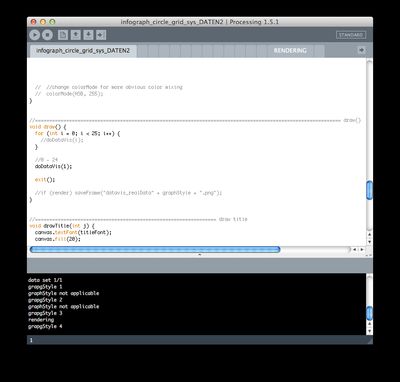This screenshot has height=382, width=400.
Task: Open the STANDARD mode selector
Action: (351, 35)
